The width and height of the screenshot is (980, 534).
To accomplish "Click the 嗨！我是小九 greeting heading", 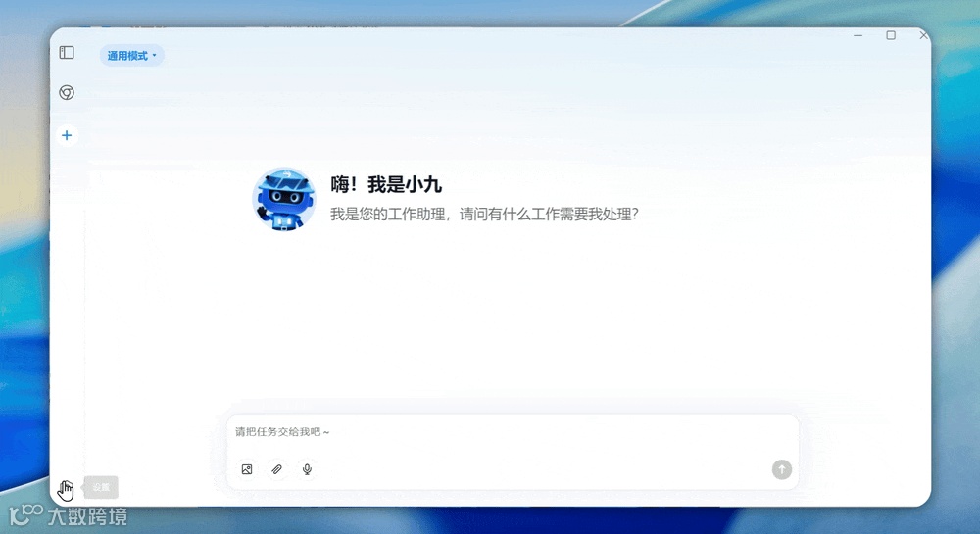I will 386,185.
